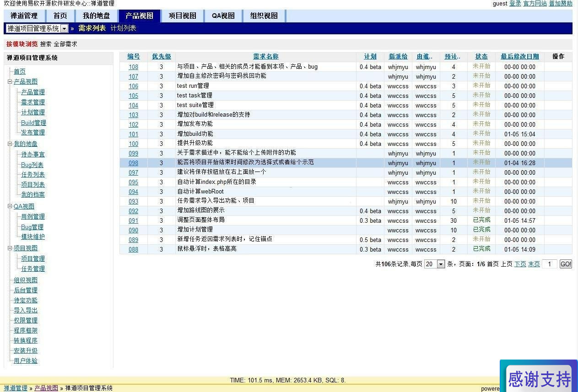Open Build管理 in the sidebar tree
Viewport: 578px width, 392px height.
[33, 123]
